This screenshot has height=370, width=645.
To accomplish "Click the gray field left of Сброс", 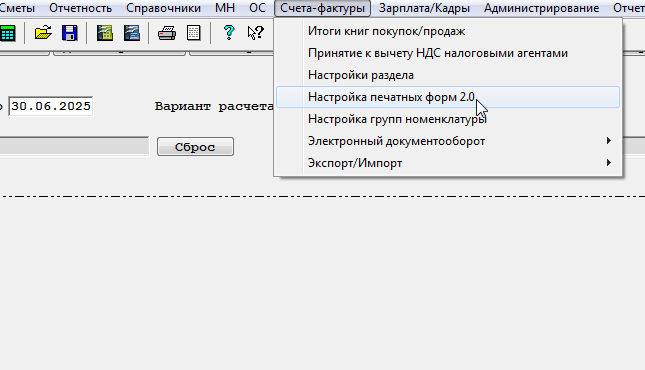I will pyautogui.click(x=74, y=146).
